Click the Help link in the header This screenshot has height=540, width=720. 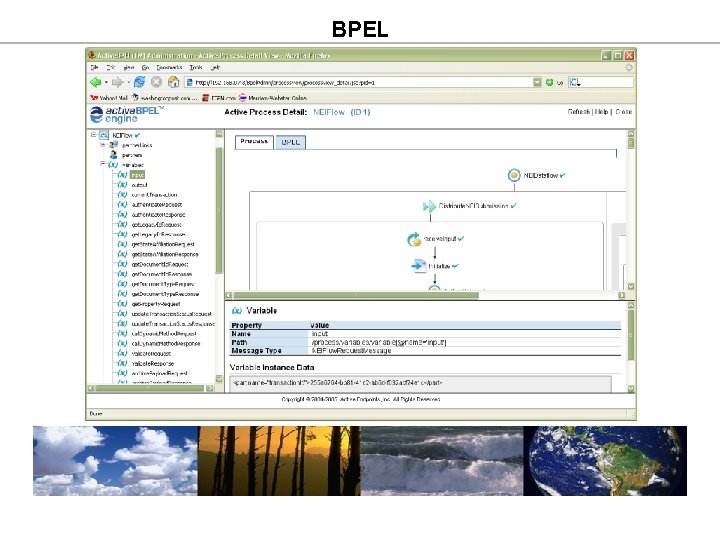pos(601,112)
